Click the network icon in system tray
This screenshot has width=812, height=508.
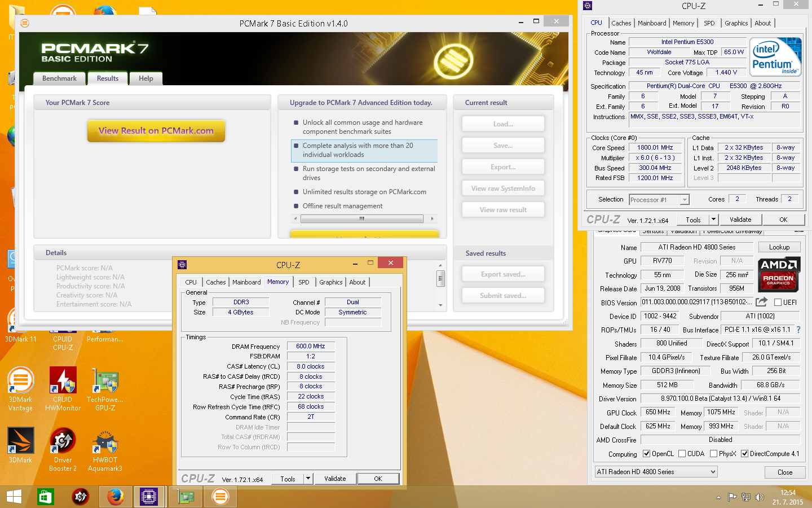tap(745, 497)
